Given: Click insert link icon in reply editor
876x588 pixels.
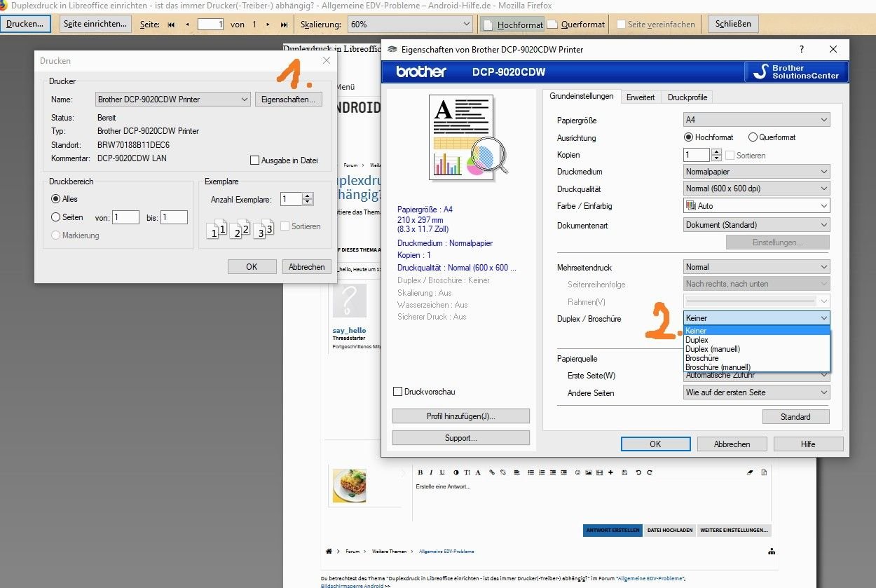Looking at the screenshot, I should pos(492,472).
